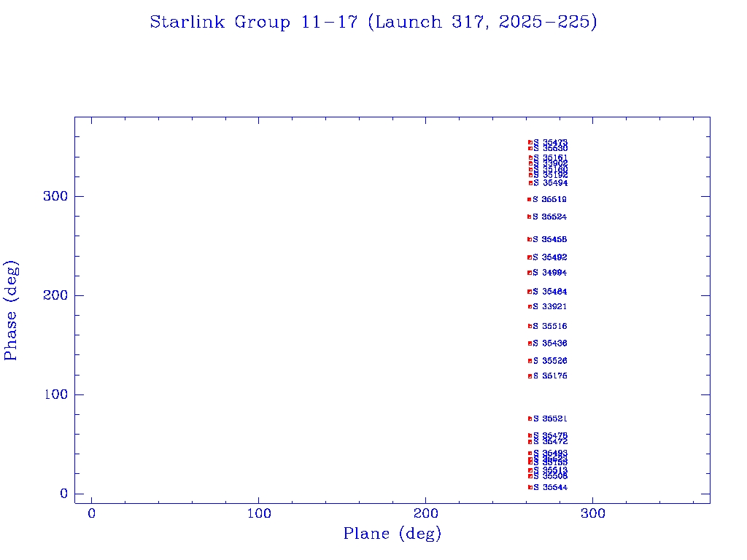Click the red marker for S 35519
Screen dimensions: 747x560
(x=529, y=199)
